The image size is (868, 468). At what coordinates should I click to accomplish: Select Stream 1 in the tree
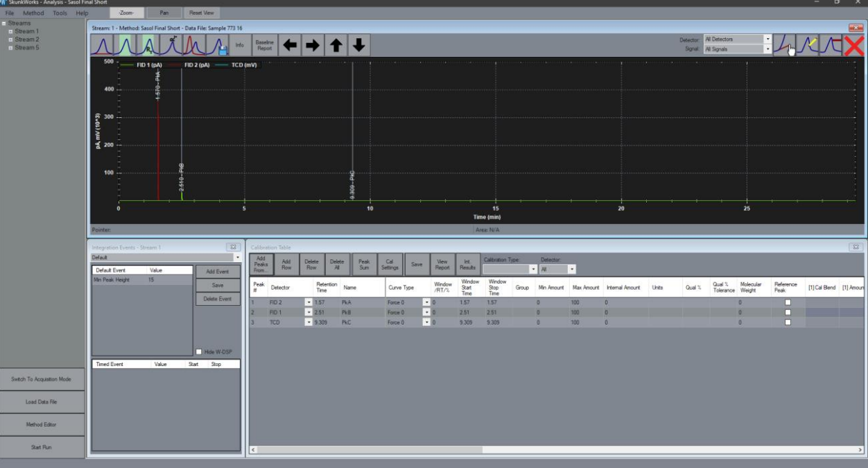point(27,31)
